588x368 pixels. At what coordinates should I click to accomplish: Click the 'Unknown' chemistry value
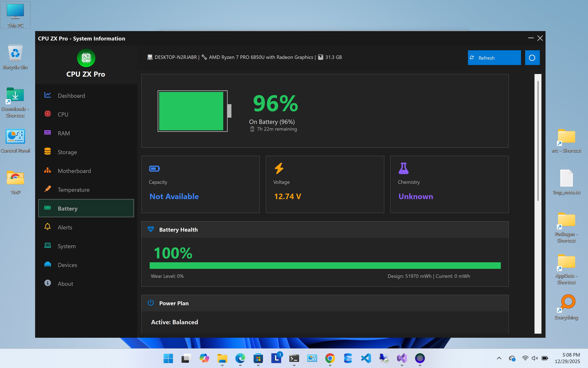click(416, 196)
